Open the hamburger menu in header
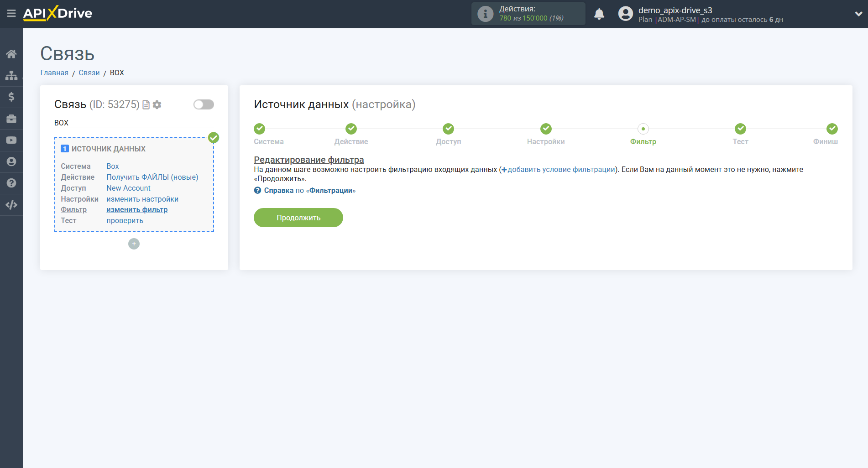This screenshot has width=868, height=468. pyautogui.click(x=11, y=14)
